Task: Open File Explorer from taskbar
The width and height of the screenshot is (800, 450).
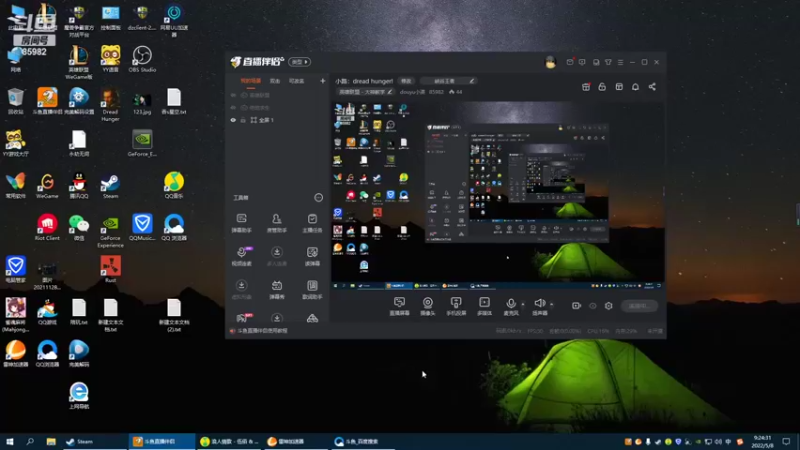Action: [x=51, y=441]
